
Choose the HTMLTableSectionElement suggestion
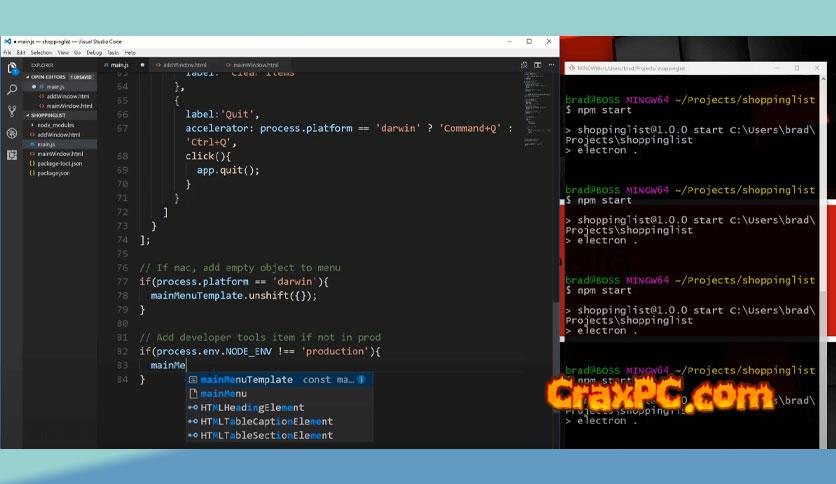(x=279, y=435)
